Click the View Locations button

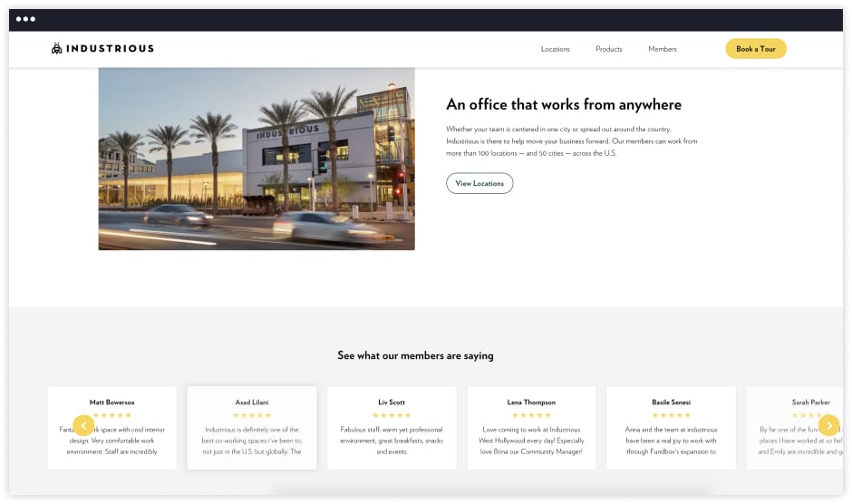tap(479, 183)
